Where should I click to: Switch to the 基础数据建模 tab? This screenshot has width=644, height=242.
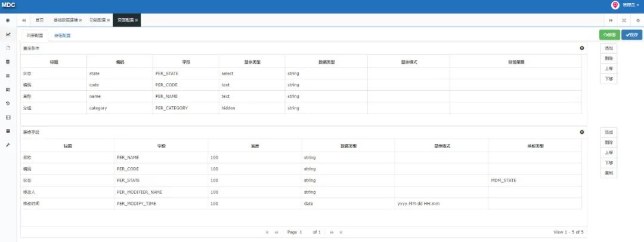pyautogui.click(x=66, y=20)
